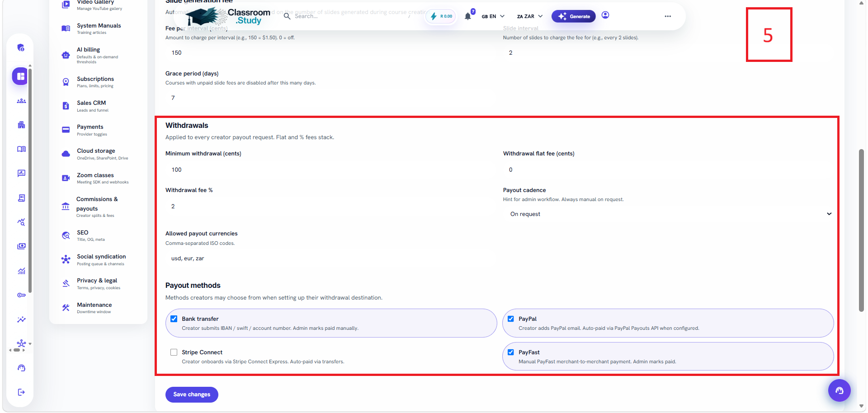Open Zoom classes settings section

[98, 178]
